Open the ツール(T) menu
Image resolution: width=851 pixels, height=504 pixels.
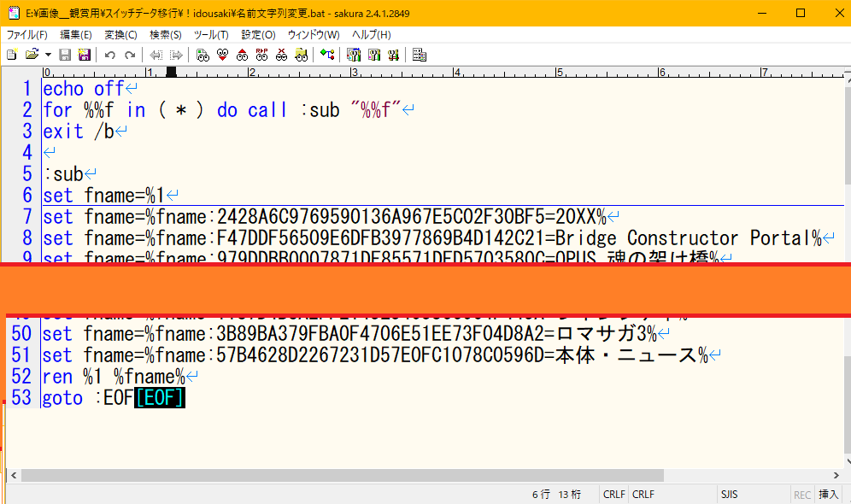tap(211, 35)
